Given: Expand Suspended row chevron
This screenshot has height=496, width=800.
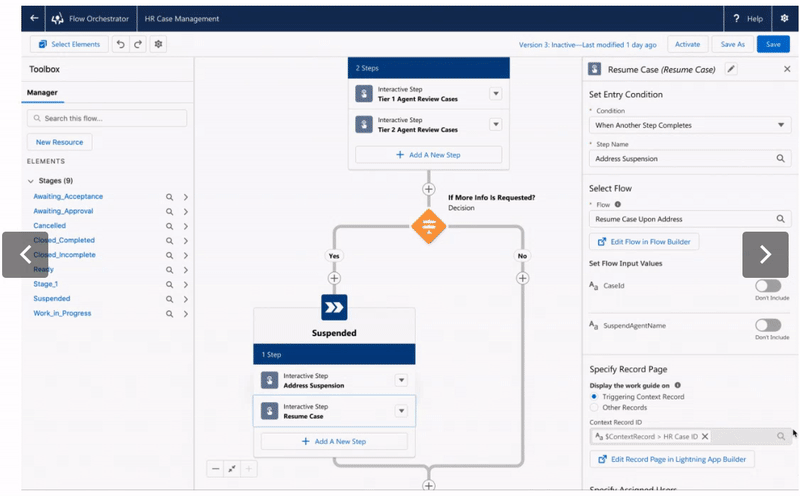Looking at the screenshot, I should point(186,299).
